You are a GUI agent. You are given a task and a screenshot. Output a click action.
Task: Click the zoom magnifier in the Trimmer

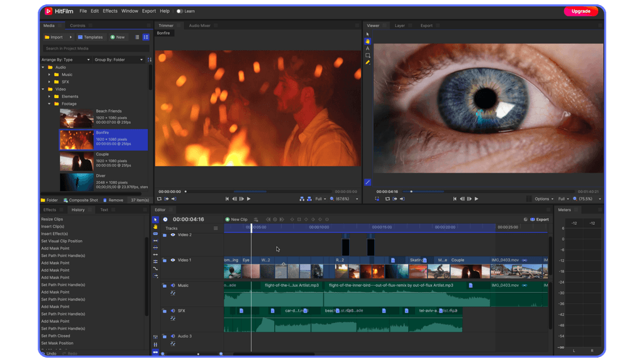[331, 199]
